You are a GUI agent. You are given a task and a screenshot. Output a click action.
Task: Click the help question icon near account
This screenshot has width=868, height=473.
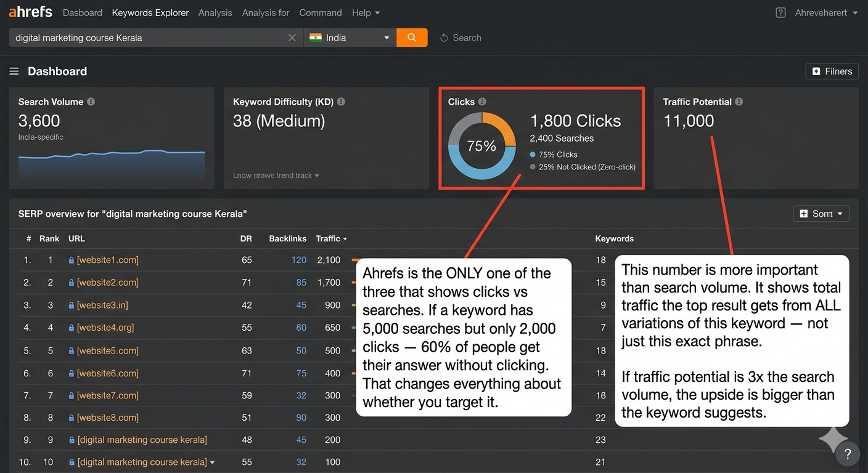click(780, 12)
